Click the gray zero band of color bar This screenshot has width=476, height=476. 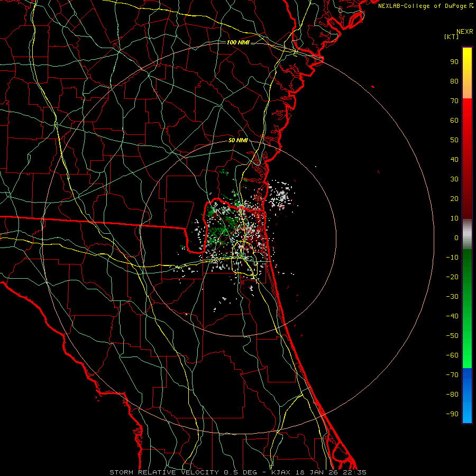(x=467, y=234)
